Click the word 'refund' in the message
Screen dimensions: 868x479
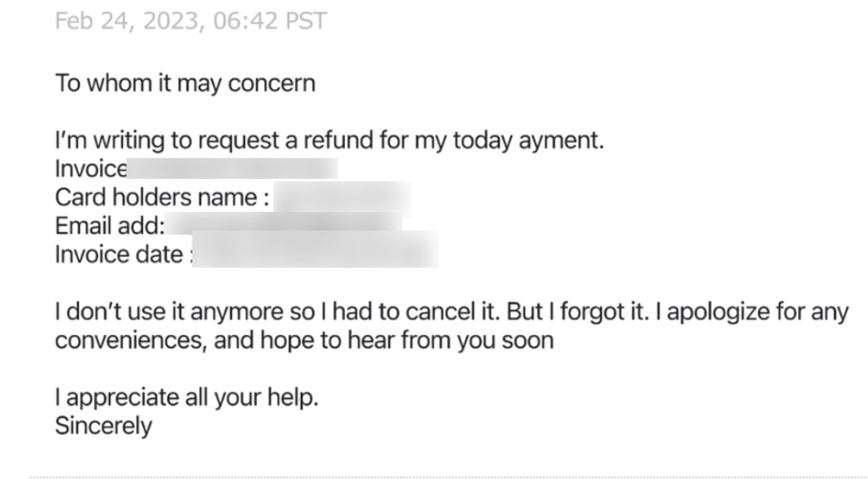tap(338, 140)
